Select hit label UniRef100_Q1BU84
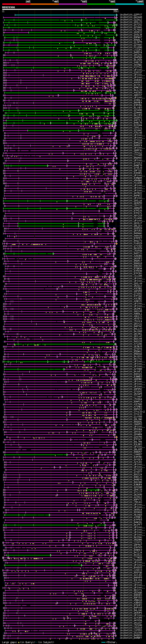The image size is (146, 644). (131, 80)
